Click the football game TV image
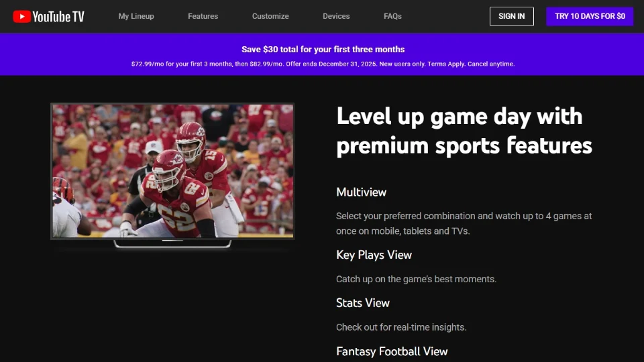This screenshot has height=362, width=644. 172,171
